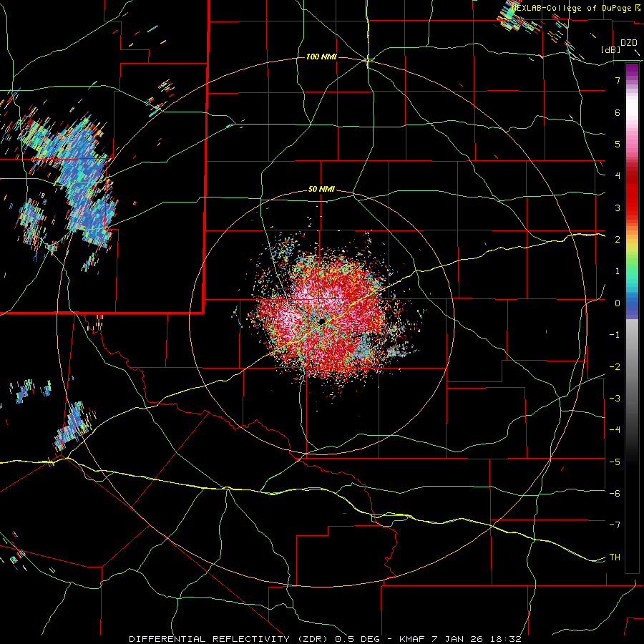Screen dimensions: 644x644
Task: Select the 7 value on the dB scale
Action: [x=618, y=80]
